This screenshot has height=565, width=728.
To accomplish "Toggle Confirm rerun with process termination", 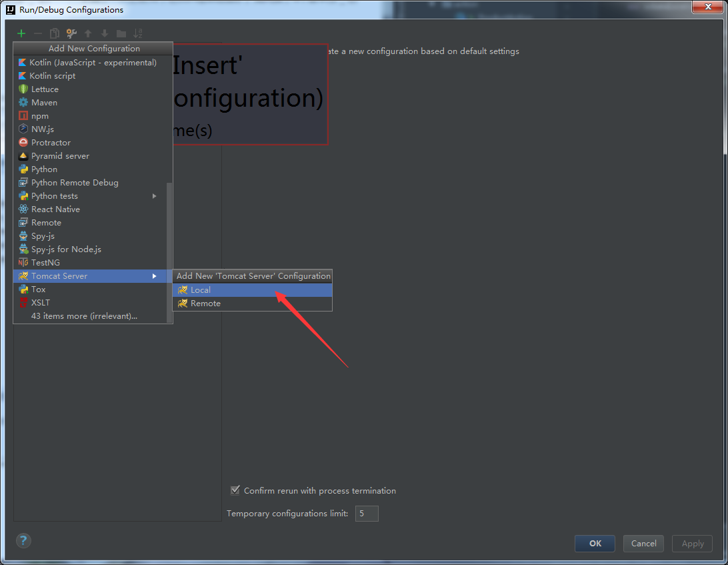I will coord(235,490).
